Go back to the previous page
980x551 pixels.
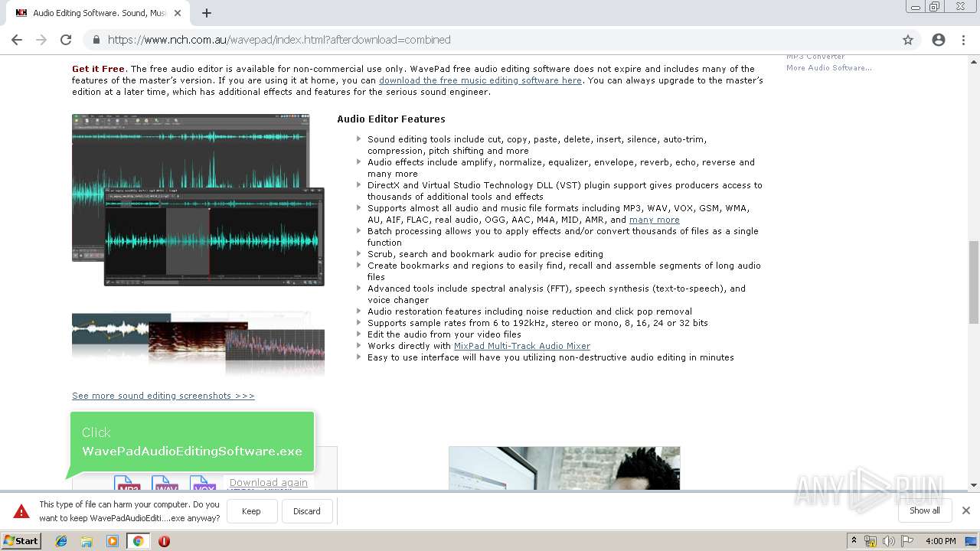pyautogui.click(x=17, y=40)
